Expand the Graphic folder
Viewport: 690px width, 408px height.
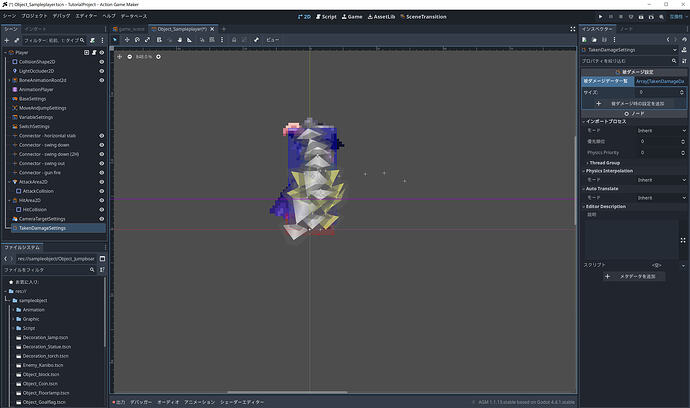pos(13,319)
